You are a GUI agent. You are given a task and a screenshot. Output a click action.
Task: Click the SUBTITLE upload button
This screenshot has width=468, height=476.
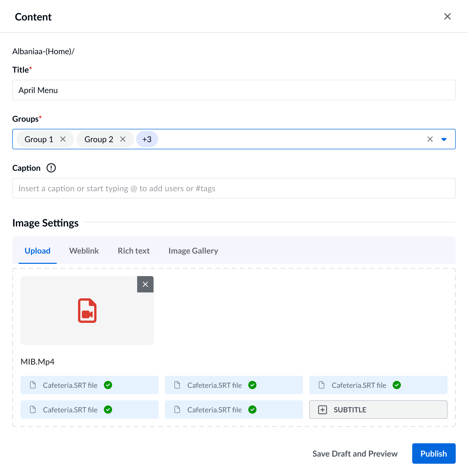click(x=378, y=410)
